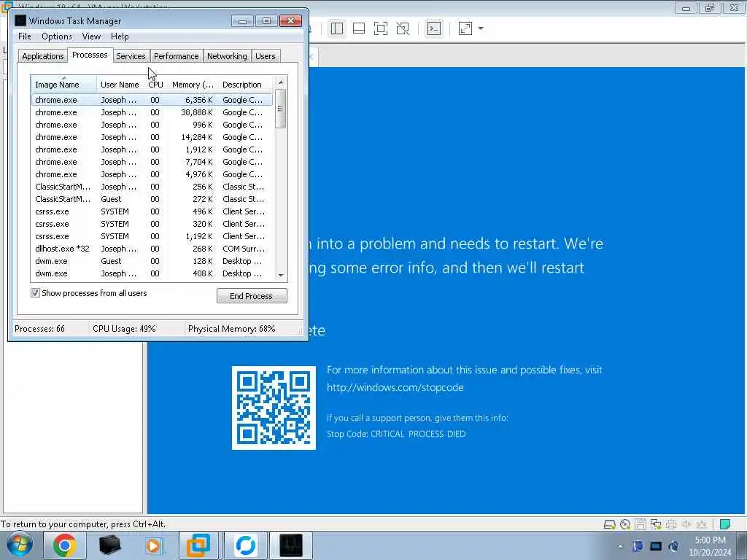
Task: Click VMware floppy device status icon
Action: click(640, 525)
